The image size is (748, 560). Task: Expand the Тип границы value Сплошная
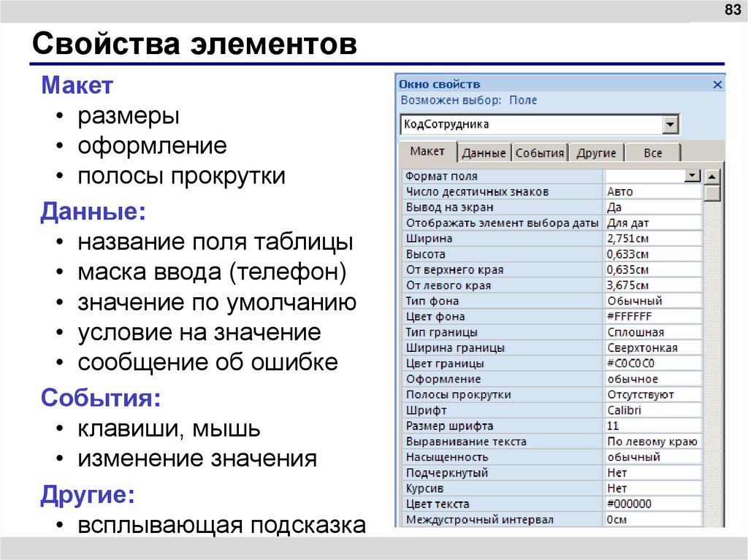(x=643, y=331)
